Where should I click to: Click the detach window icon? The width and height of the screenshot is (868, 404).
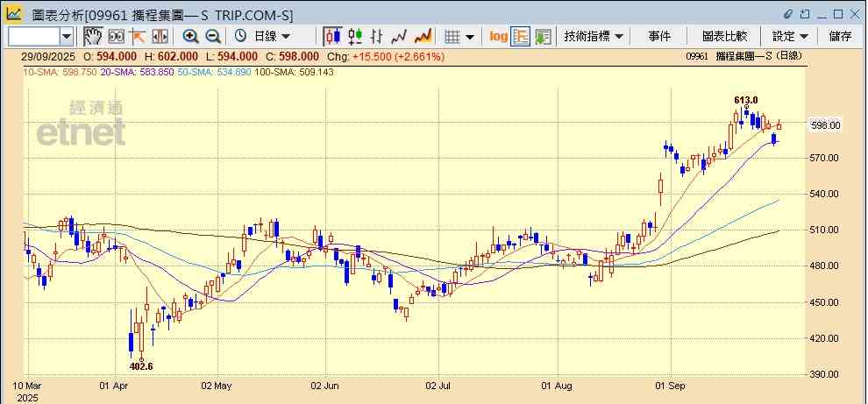pos(806,14)
